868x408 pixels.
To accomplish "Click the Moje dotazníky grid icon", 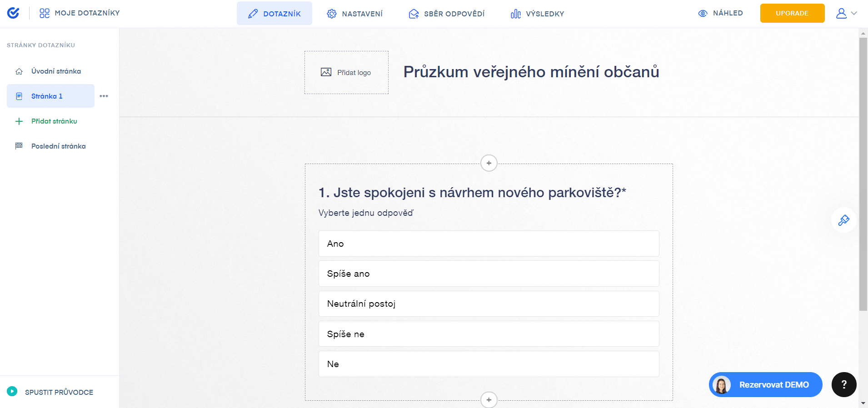I will (x=45, y=13).
